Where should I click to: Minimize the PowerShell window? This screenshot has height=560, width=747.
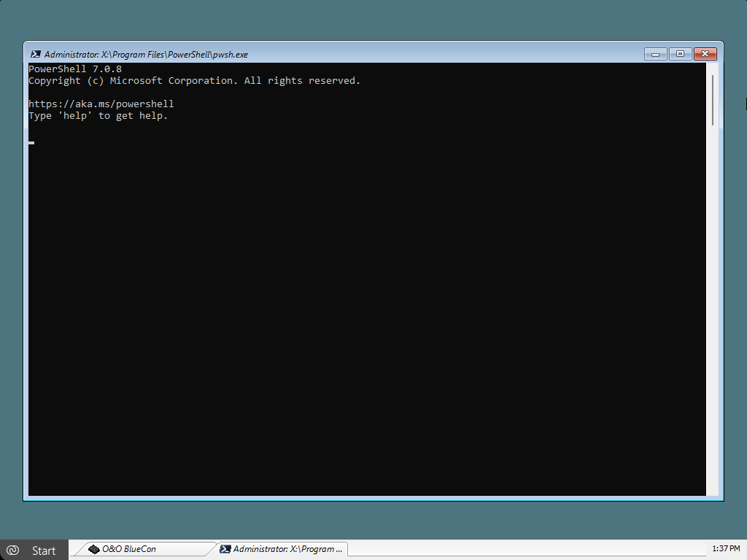tap(656, 54)
